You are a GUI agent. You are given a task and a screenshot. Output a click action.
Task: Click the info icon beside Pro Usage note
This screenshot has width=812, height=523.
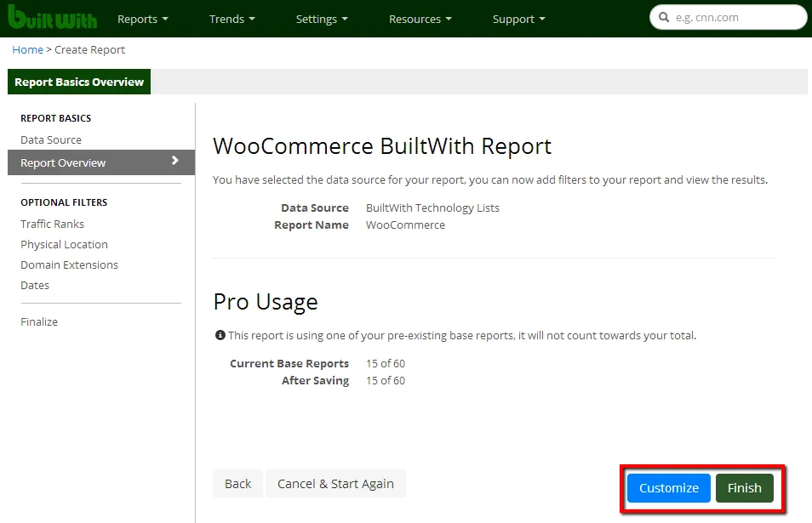(x=220, y=336)
